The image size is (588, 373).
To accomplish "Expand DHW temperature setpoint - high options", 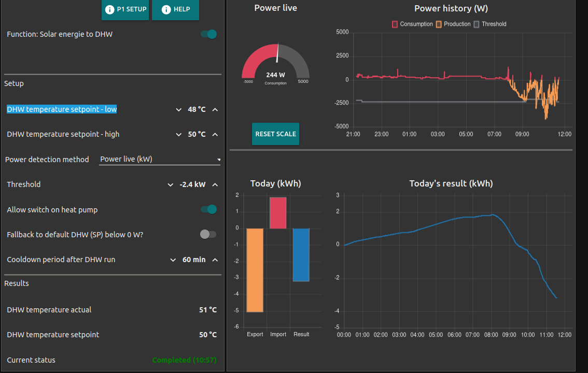I will click(x=179, y=134).
